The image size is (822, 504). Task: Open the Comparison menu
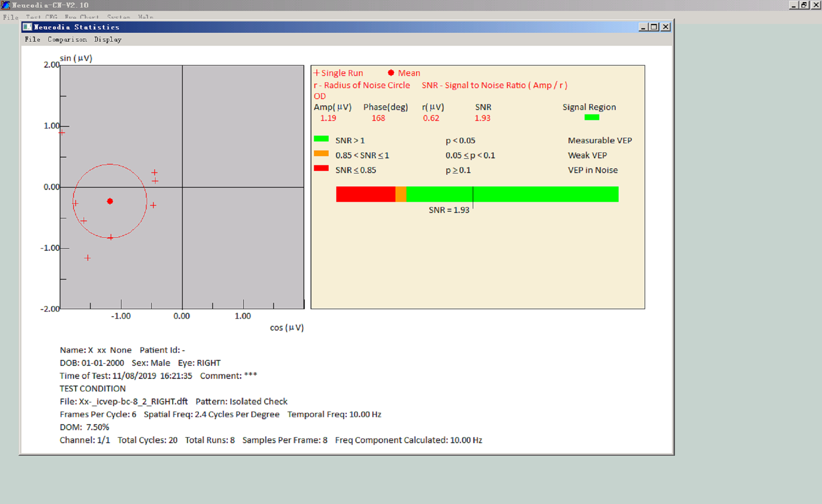click(67, 39)
